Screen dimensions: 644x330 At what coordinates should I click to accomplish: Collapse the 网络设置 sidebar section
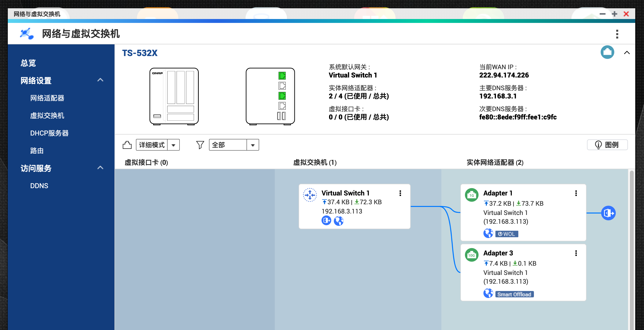[x=100, y=80]
